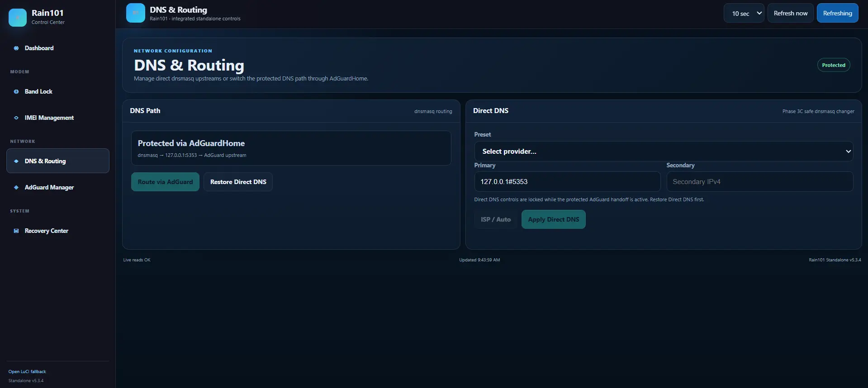
Task: Click the 'dnsmasq routing' panel label
Action: (433, 111)
